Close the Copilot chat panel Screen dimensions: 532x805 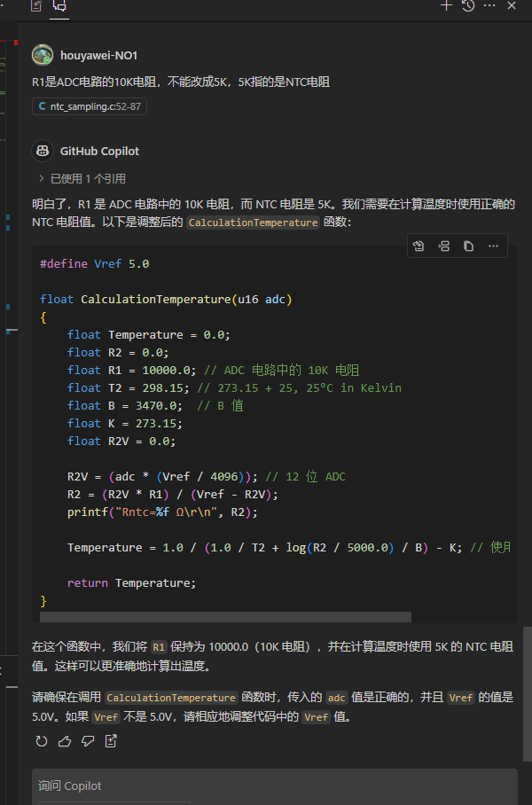pos(512,5)
